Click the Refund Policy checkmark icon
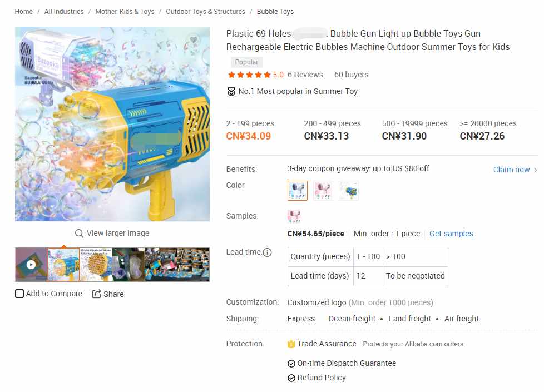The height and width of the screenshot is (392, 544). [x=291, y=378]
